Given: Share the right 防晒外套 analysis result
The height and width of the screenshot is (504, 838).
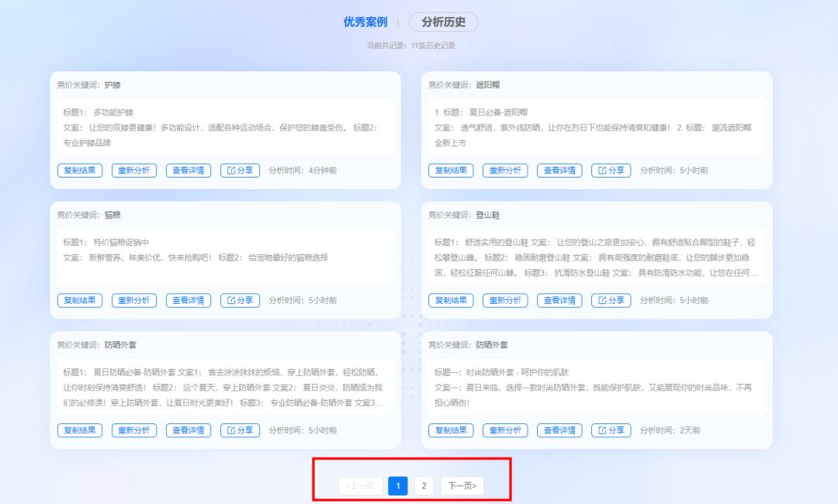Looking at the screenshot, I should coord(612,430).
